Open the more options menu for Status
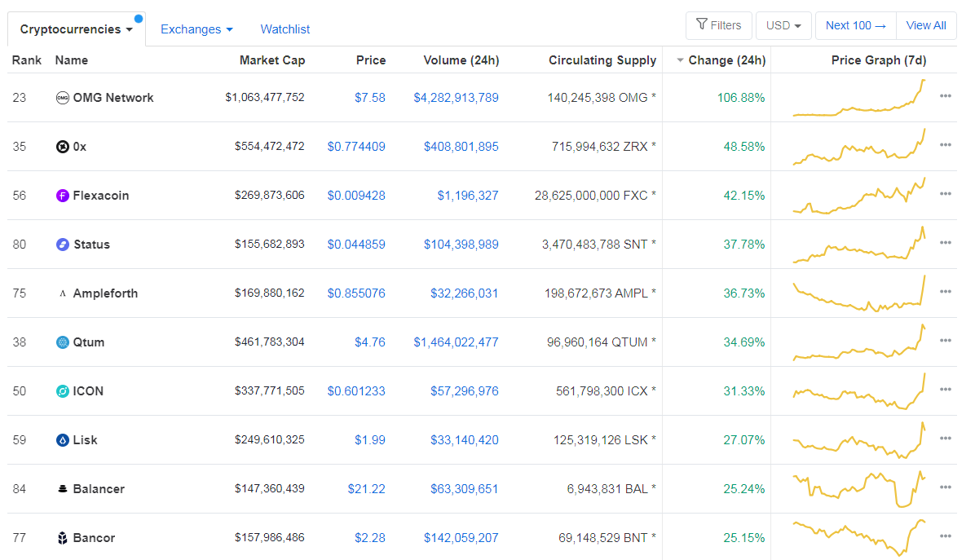 [945, 243]
